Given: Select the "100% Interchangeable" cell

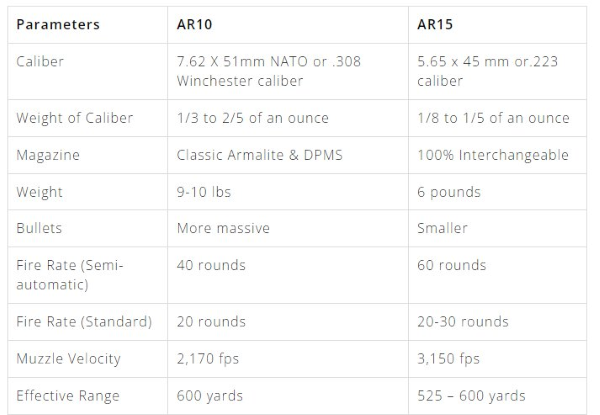Looking at the screenshot, I should [x=492, y=155].
